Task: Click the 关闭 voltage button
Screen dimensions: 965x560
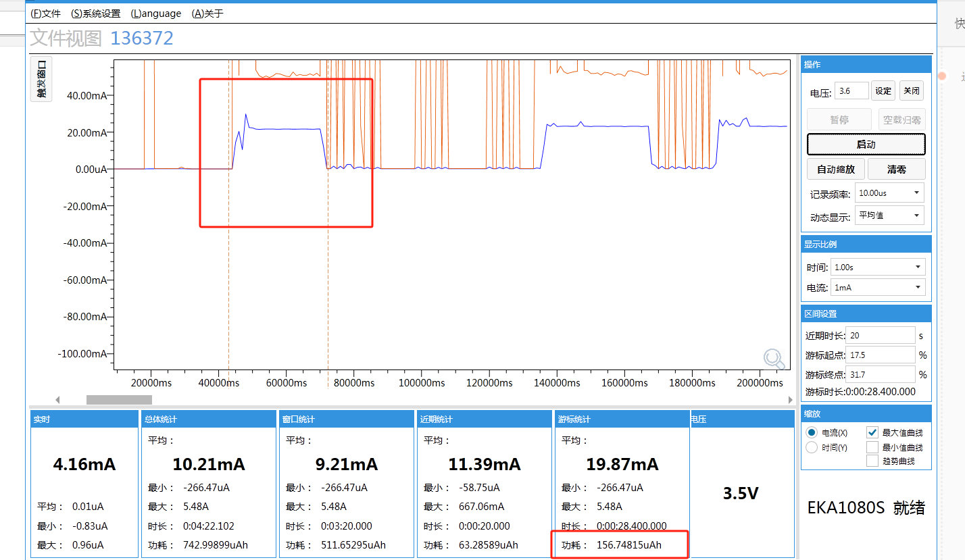Action: (912, 91)
